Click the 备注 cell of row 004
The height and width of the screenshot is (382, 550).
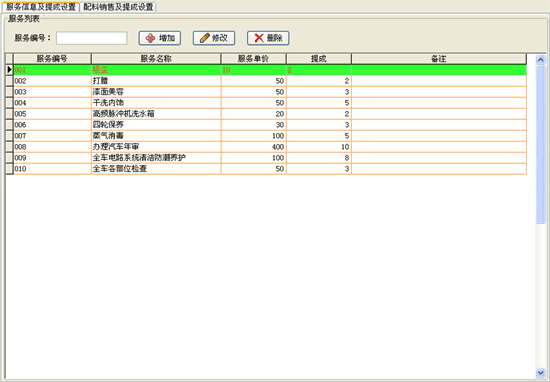click(x=439, y=103)
